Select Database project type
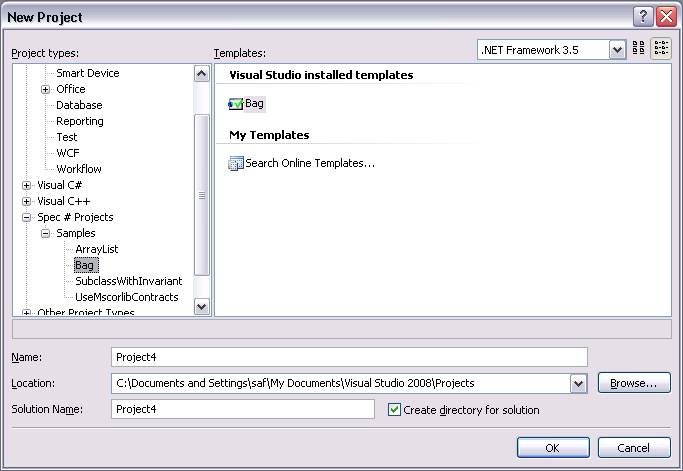The width and height of the screenshot is (683, 471). (79, 105)
